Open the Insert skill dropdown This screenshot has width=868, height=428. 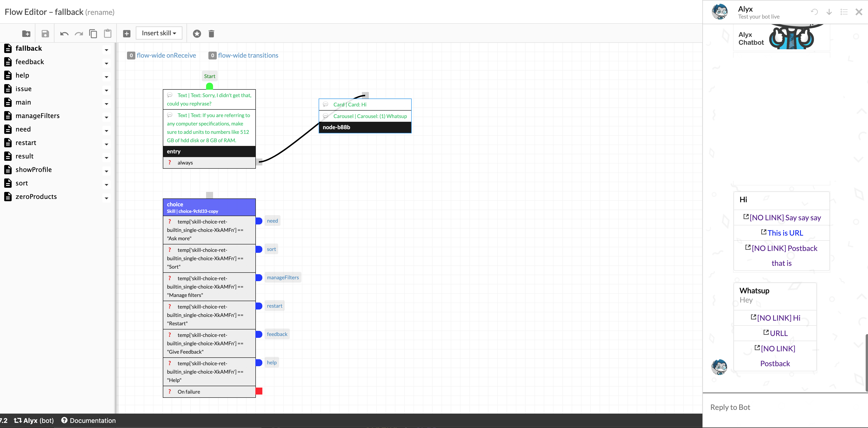pos(159,33)
